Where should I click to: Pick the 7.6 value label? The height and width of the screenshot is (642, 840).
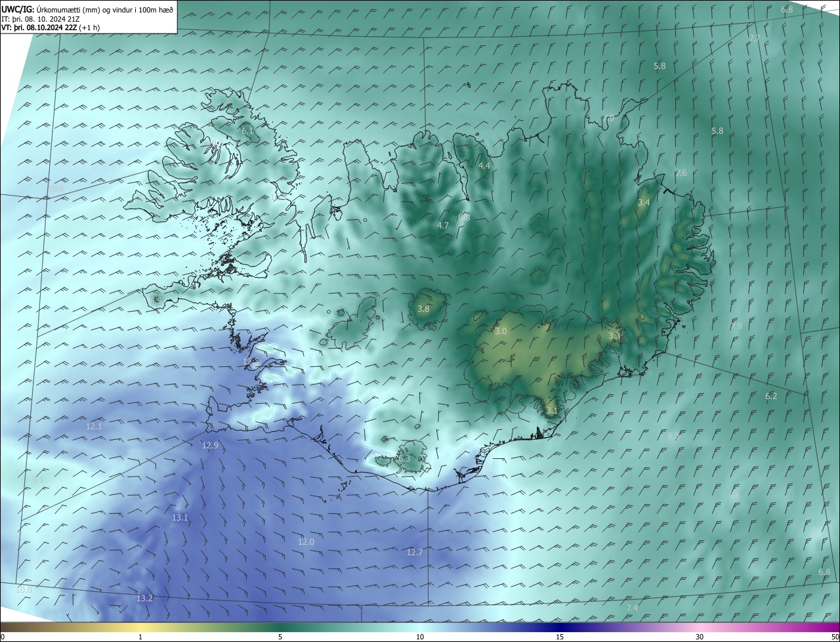point(681,173)
